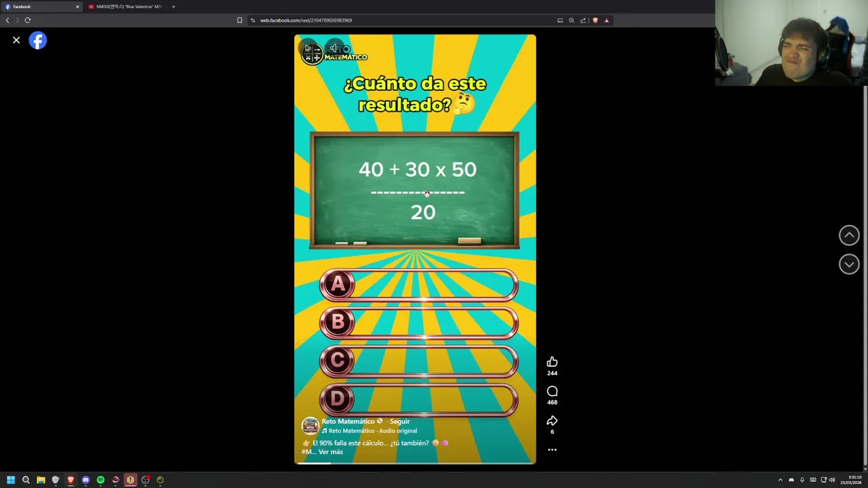Reload the current page
The height and width of the screenshot is (488, 868).
point(28,20)
